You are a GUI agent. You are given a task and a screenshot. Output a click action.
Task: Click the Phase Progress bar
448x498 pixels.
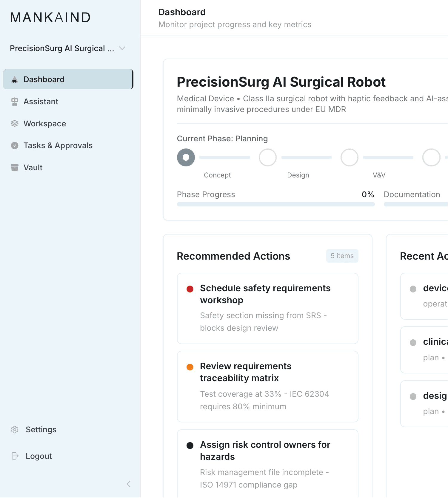275,204
